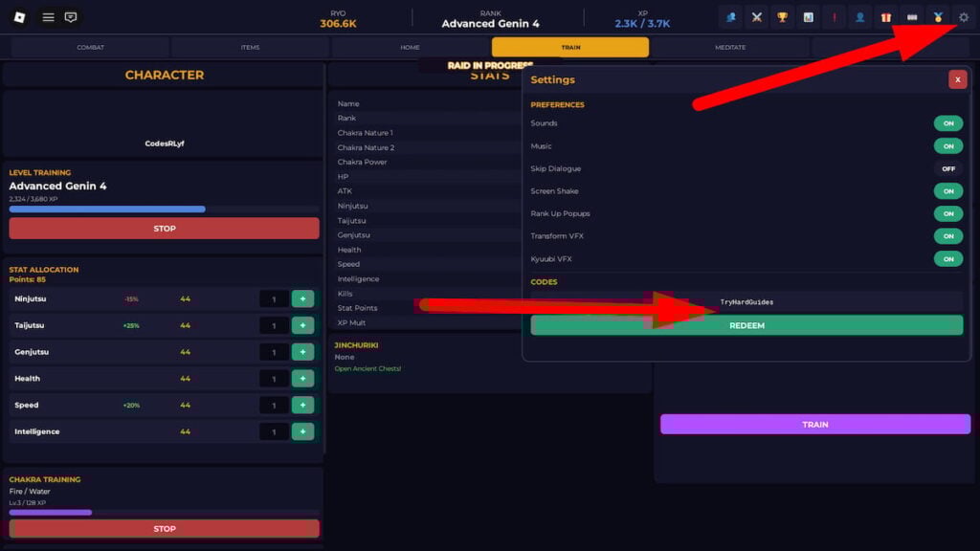This screenshot has width=980, height=551.
Task: Open the trophy leaderboard icon
Action: coord(783,16)
